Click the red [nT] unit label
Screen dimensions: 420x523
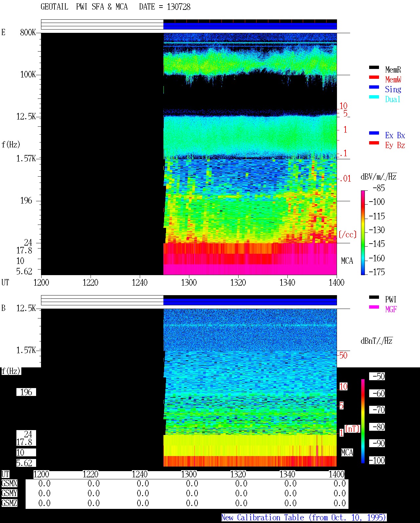click(x=352, y=429)
